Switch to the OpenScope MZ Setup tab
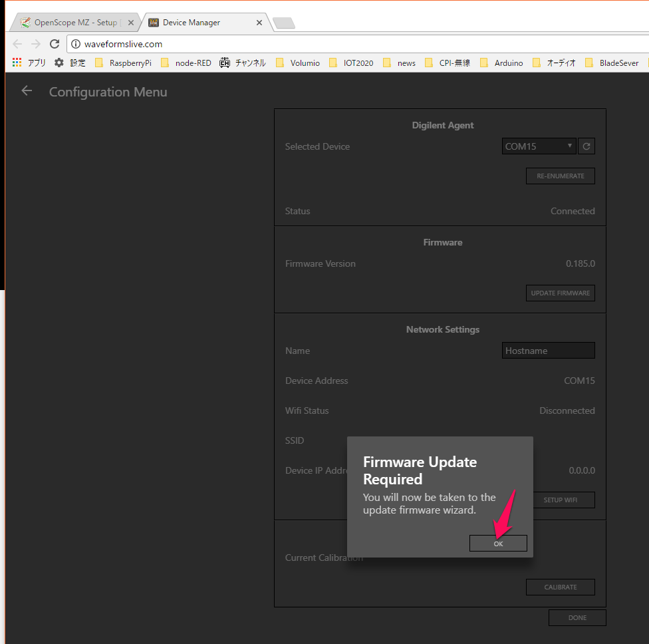 click(x=74, y=23)
